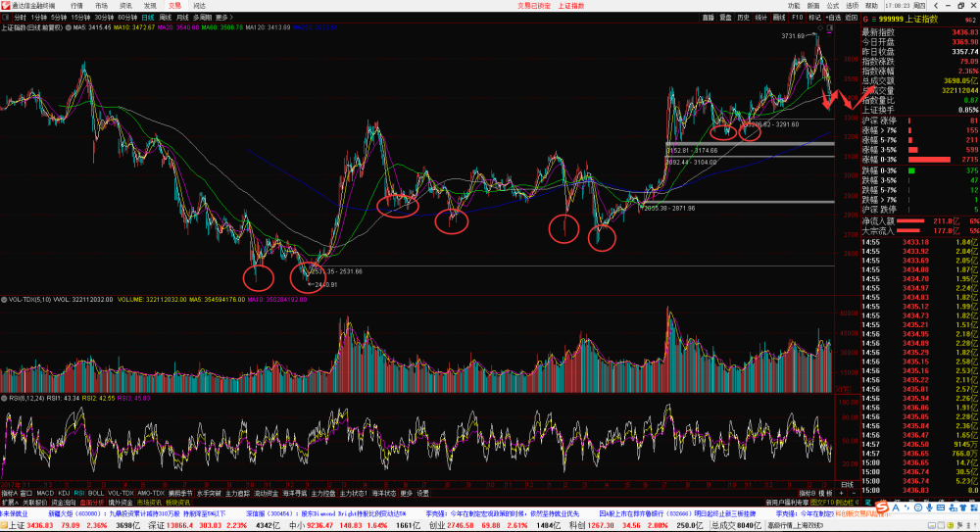The image size is (980, 532).
Task: Click the 画线 toolbar button
Action: coord(779,18)
